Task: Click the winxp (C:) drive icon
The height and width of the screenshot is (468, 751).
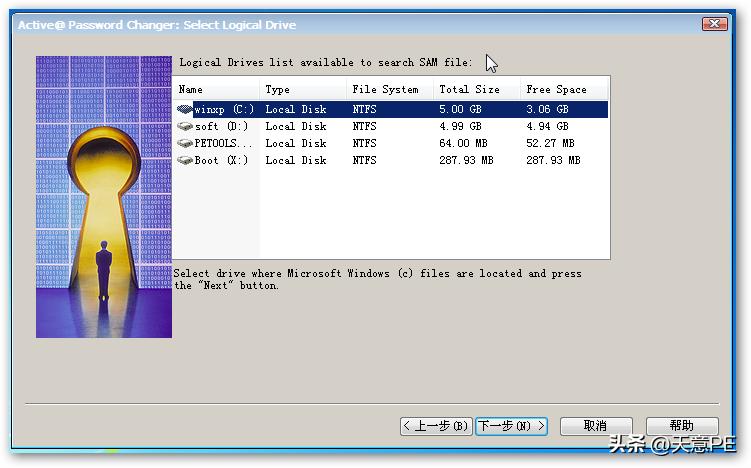Action: (185, 110)
